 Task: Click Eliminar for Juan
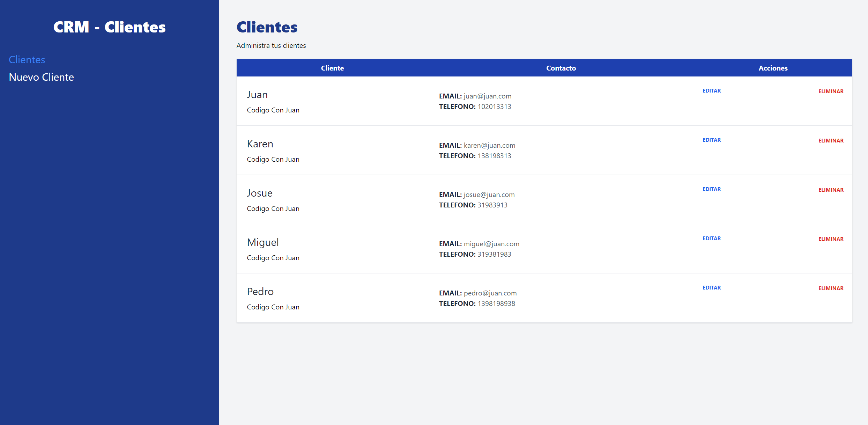831,91
